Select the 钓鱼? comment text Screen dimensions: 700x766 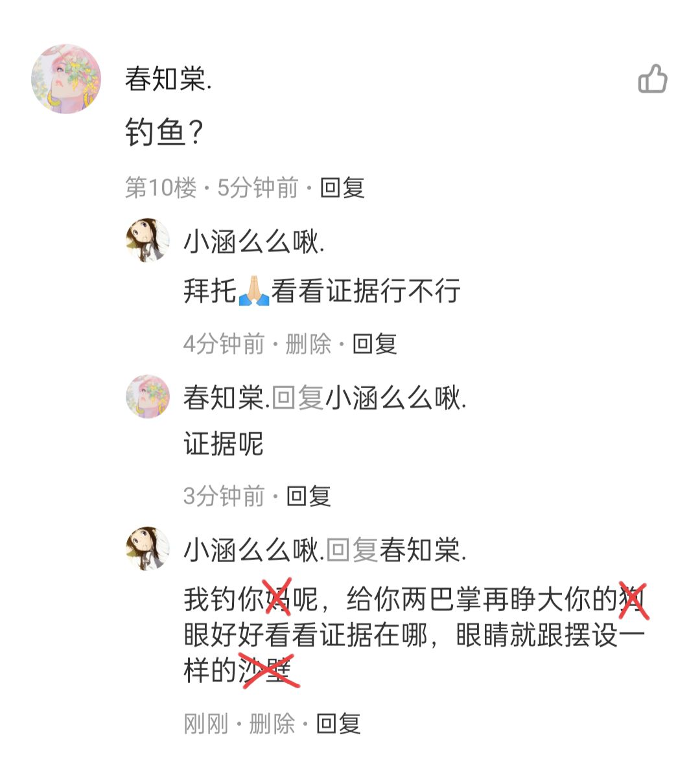tap(164, 132)
